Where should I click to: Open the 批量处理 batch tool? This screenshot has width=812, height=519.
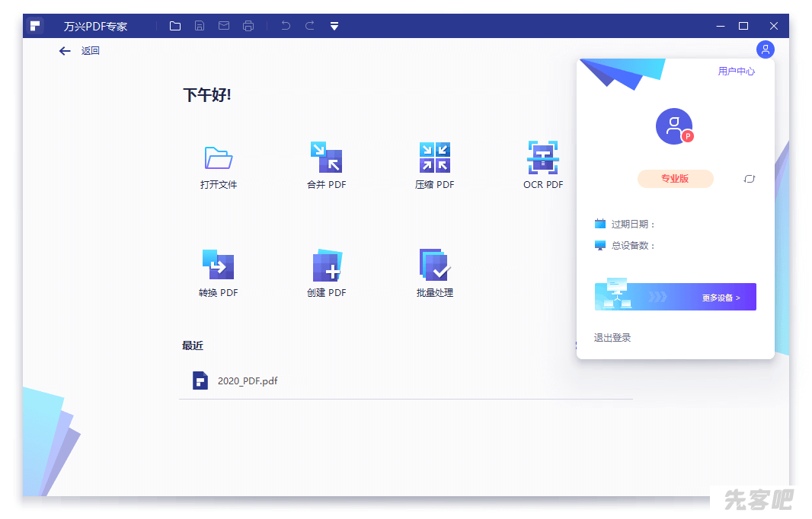pos(434,266)
